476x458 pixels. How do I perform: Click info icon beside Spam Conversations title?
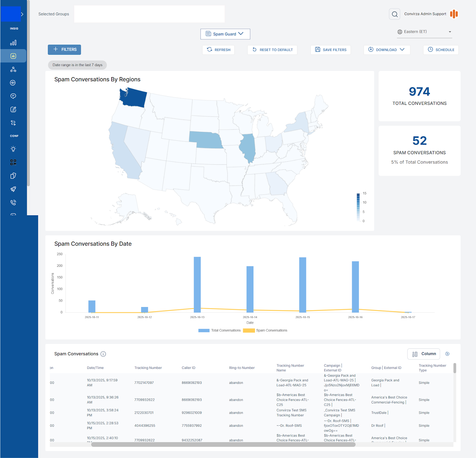point(103,354)
